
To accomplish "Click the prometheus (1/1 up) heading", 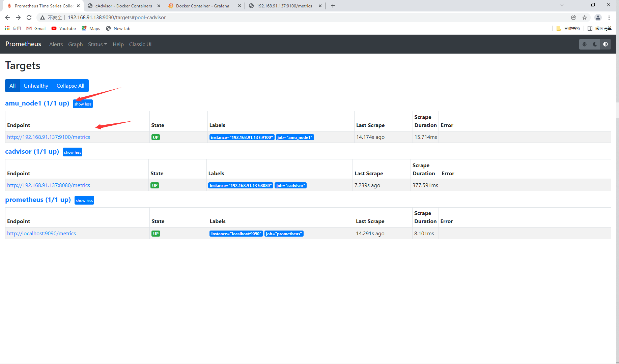I will pos(38,200).
